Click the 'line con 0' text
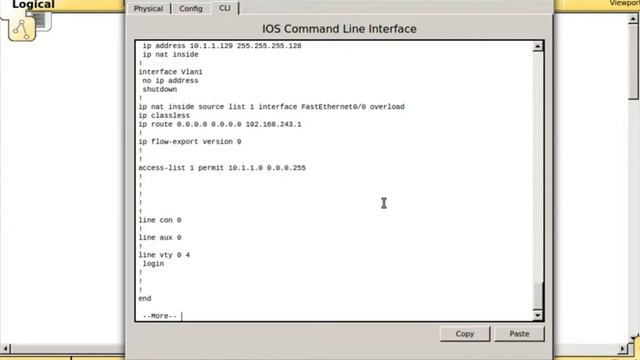 [x=160, y=220]
